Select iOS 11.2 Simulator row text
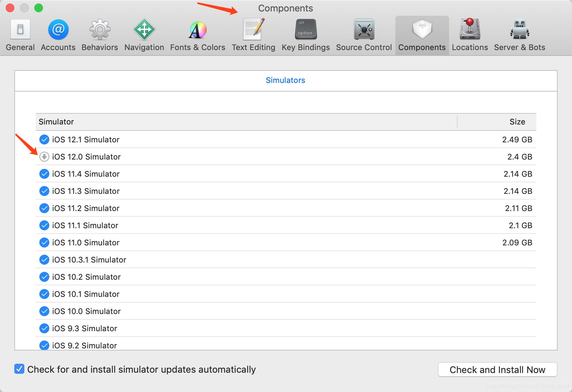 86,208
